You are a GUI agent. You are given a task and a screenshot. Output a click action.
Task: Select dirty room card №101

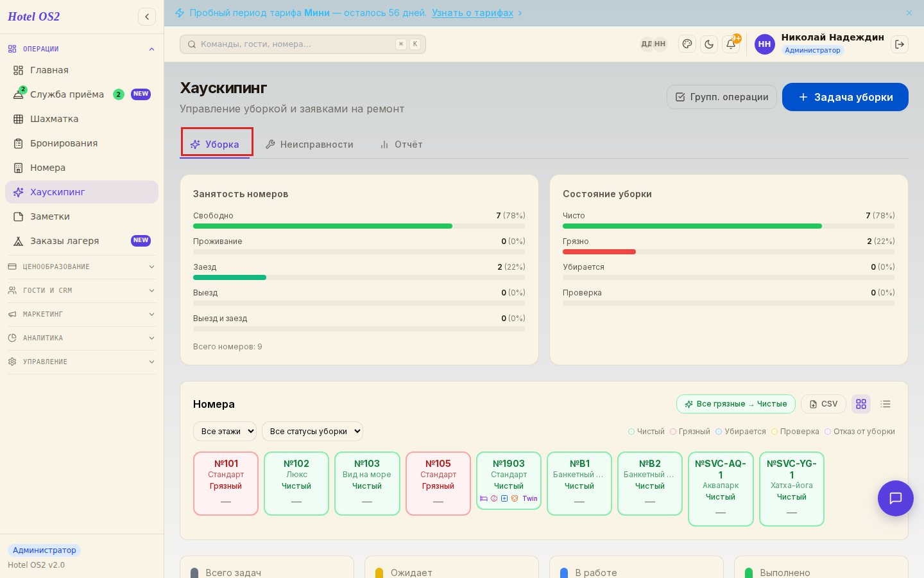[x=226, y=484]
